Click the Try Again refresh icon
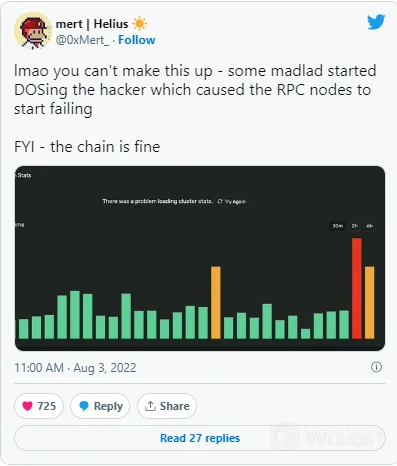397x466 pixels. [x=220, y=201]
